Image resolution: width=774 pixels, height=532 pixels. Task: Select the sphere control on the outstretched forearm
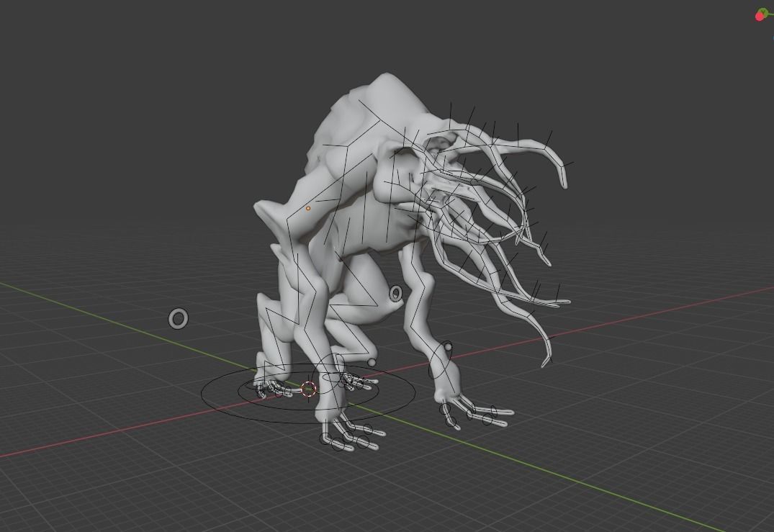[448, 347]
